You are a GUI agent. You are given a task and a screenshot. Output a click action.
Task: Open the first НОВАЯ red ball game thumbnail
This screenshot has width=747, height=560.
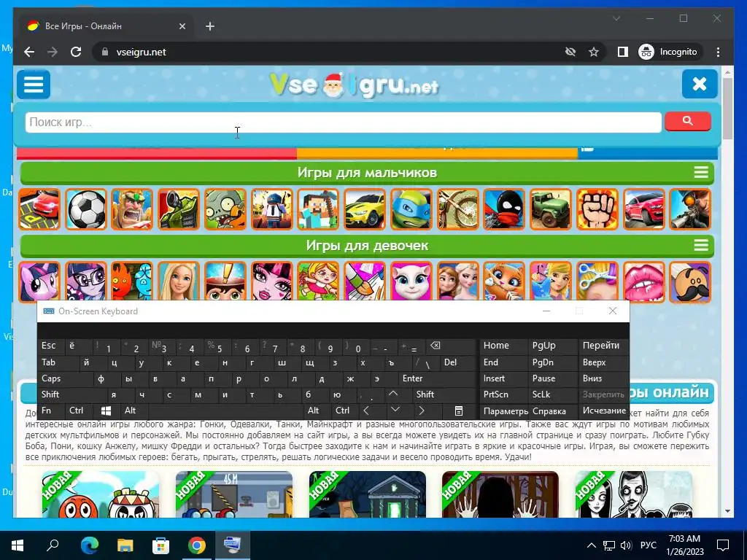101,494
